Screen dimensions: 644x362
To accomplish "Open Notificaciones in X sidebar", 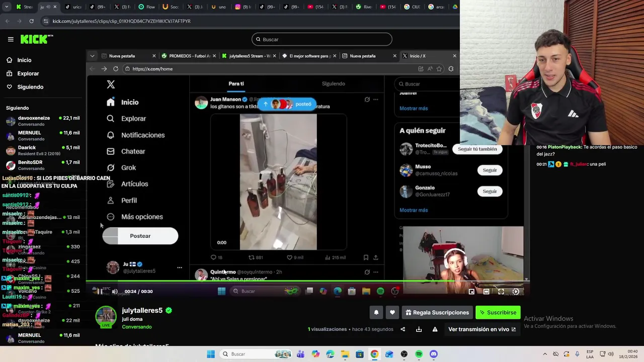I will [136, 135].
